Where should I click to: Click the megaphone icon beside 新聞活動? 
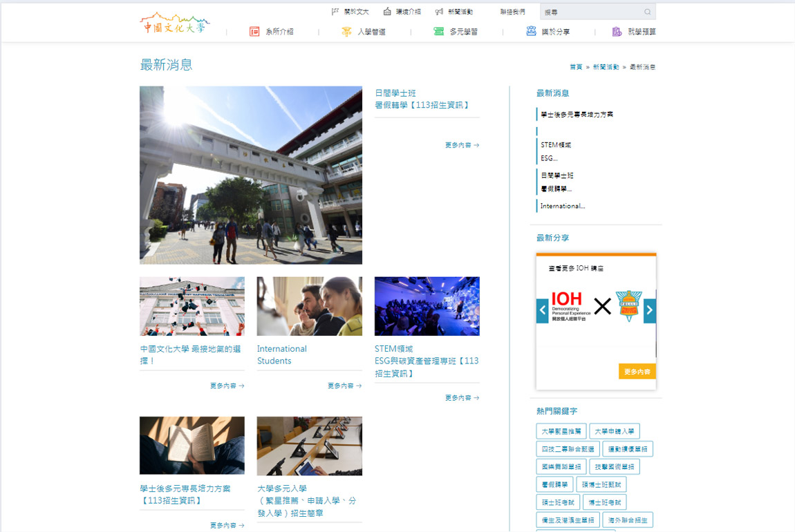(x=439, y=12)
